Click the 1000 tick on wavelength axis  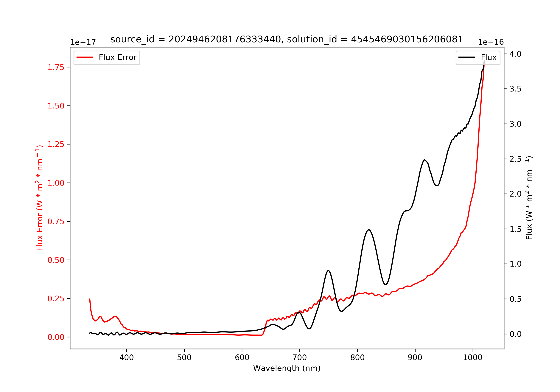473,358
